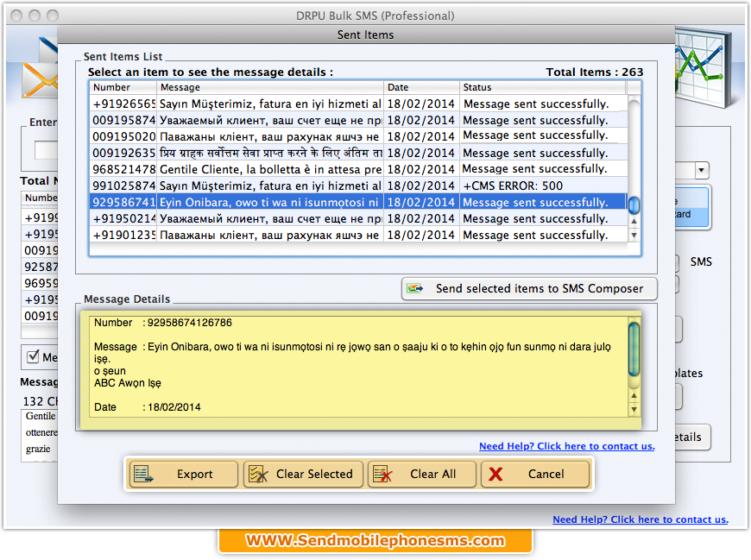This screenshot has width=751, height=560.
Task: Click message details scroll up arrow
Action: click(x=634, y=396)
